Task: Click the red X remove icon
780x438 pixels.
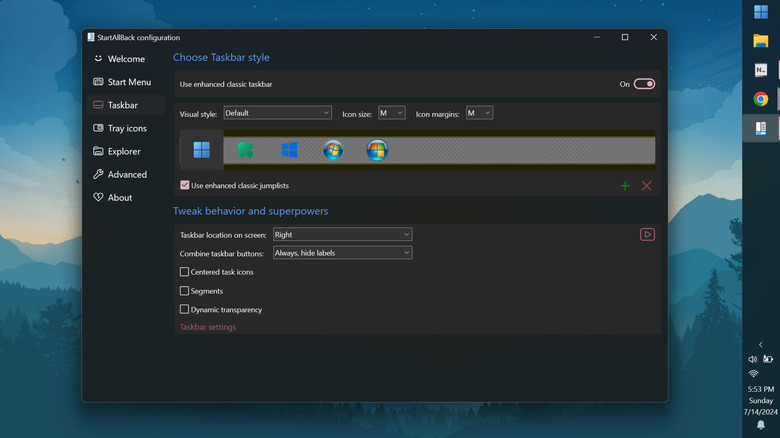Action: 646,186
